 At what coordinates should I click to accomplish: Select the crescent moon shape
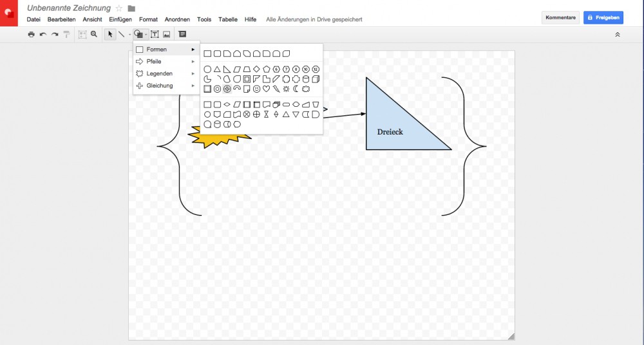(296, 89)
